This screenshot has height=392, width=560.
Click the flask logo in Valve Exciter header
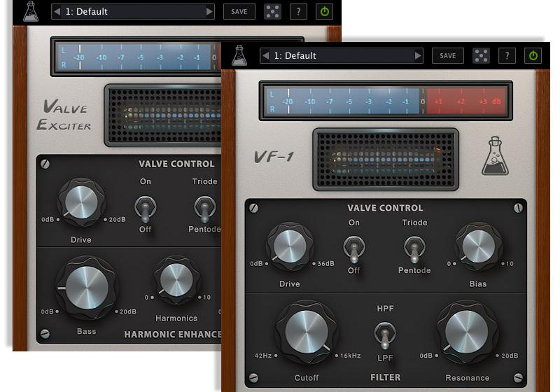point(31,11)
